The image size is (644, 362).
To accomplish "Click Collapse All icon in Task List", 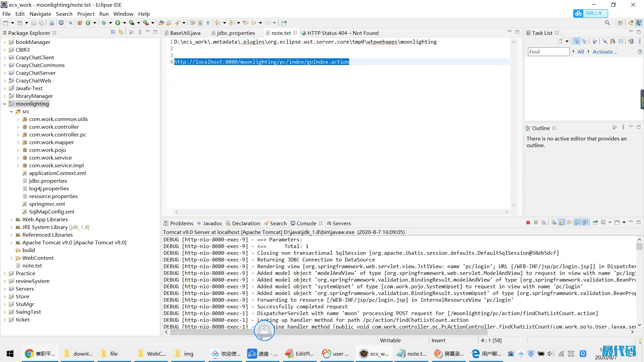I will (x=621, y=41).
